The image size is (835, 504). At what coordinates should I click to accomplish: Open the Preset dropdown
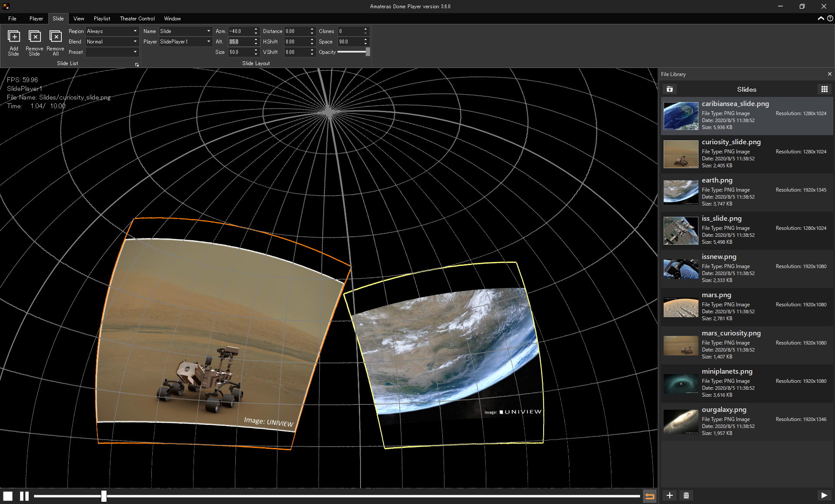click(x=112, y=52)
